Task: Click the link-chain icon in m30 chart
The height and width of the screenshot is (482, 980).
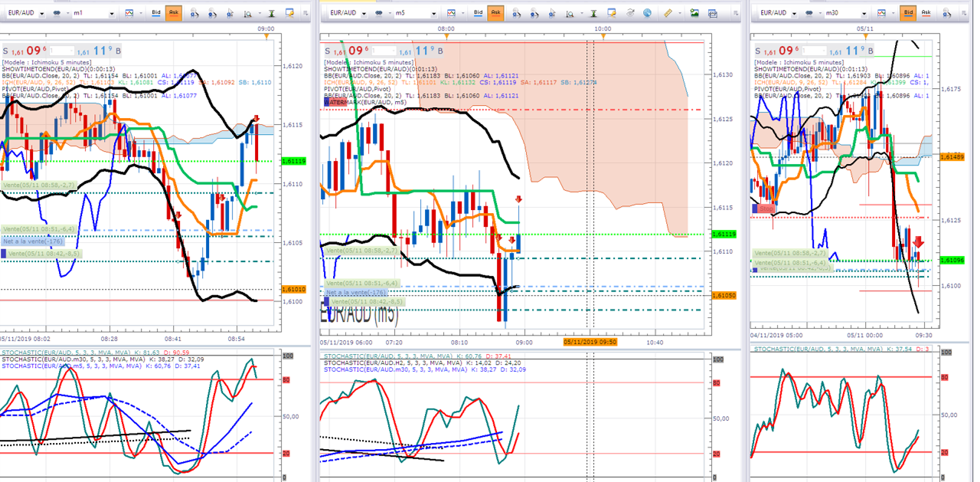Action: click(809, 13)
